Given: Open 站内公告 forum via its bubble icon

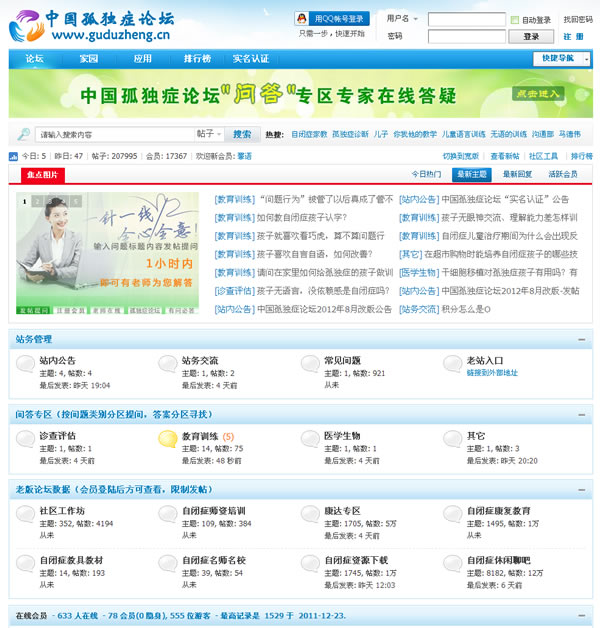Looking at the screenshot, I should (x=26, y=364).
